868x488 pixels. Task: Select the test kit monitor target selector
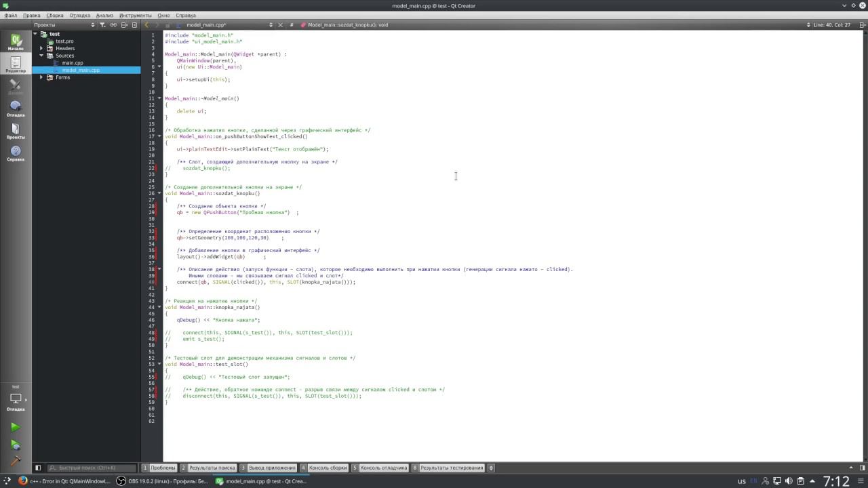point(16,399)
